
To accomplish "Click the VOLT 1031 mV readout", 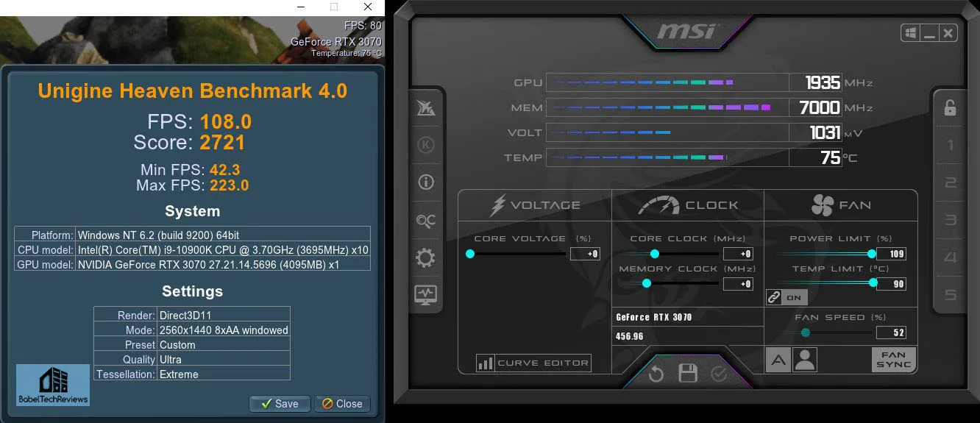I will [825, 132].
